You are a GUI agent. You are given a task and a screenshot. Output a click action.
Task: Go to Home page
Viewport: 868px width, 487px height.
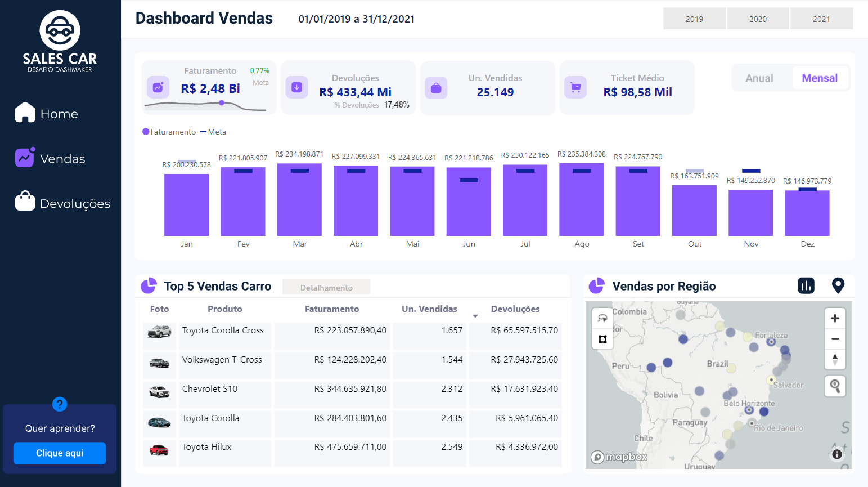(59, 114)
